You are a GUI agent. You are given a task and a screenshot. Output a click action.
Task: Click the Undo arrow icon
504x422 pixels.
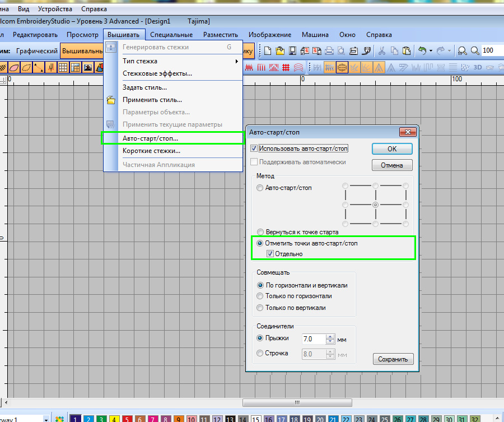tap(422, 51)
